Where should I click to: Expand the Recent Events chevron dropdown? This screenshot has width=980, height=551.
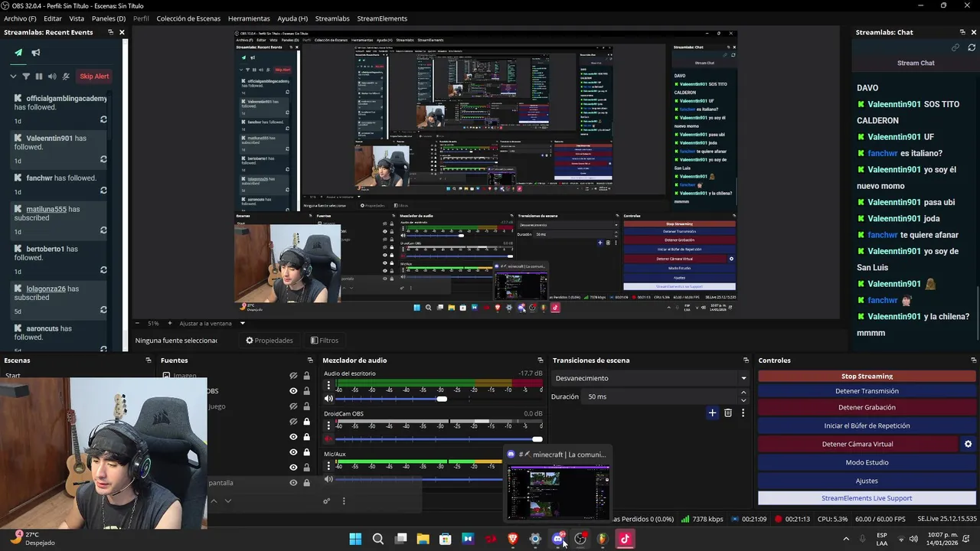click(13, 77)
